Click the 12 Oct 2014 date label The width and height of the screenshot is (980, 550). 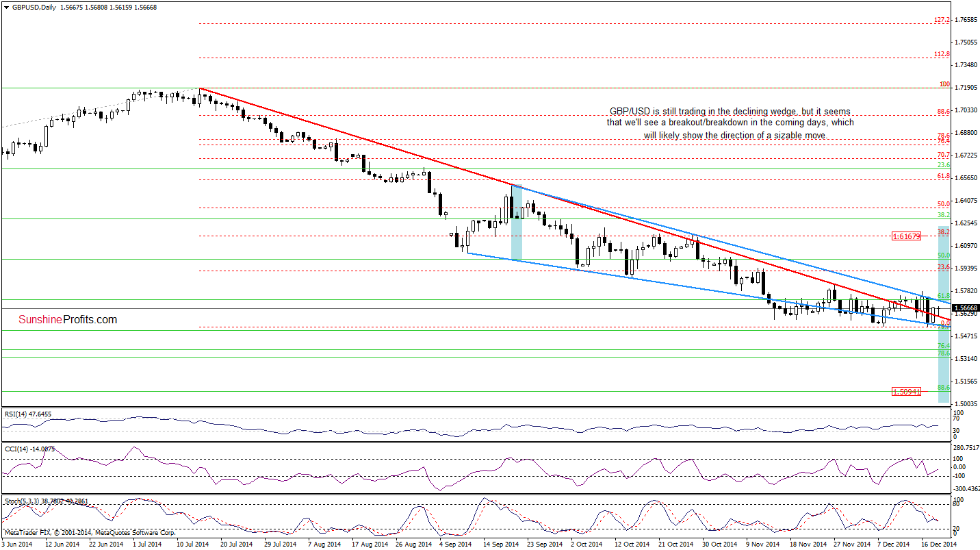632,545
